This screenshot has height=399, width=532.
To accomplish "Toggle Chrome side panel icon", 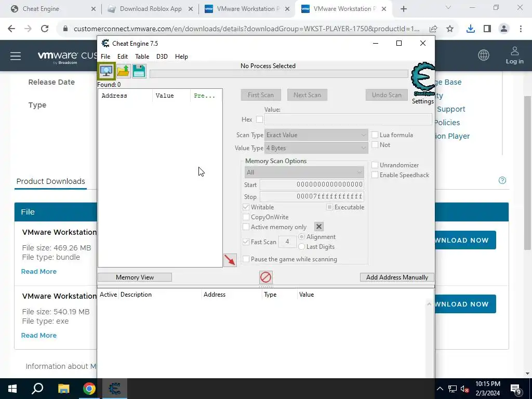I will click(x=487, y=29).
